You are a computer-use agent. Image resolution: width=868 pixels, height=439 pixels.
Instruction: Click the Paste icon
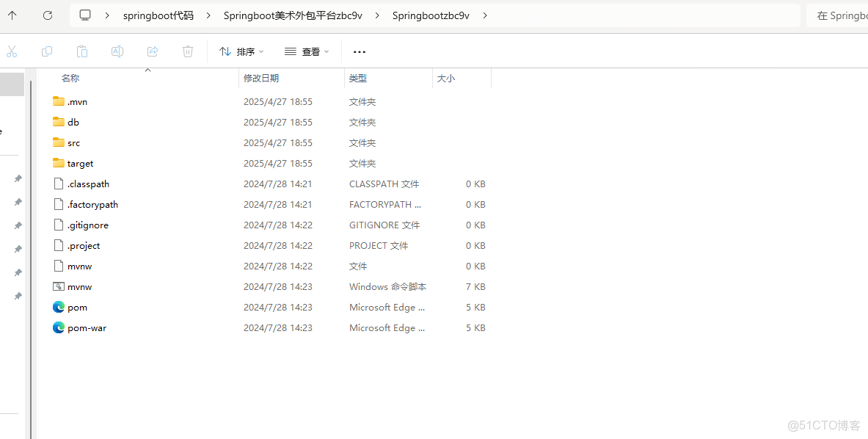point(81,51)
